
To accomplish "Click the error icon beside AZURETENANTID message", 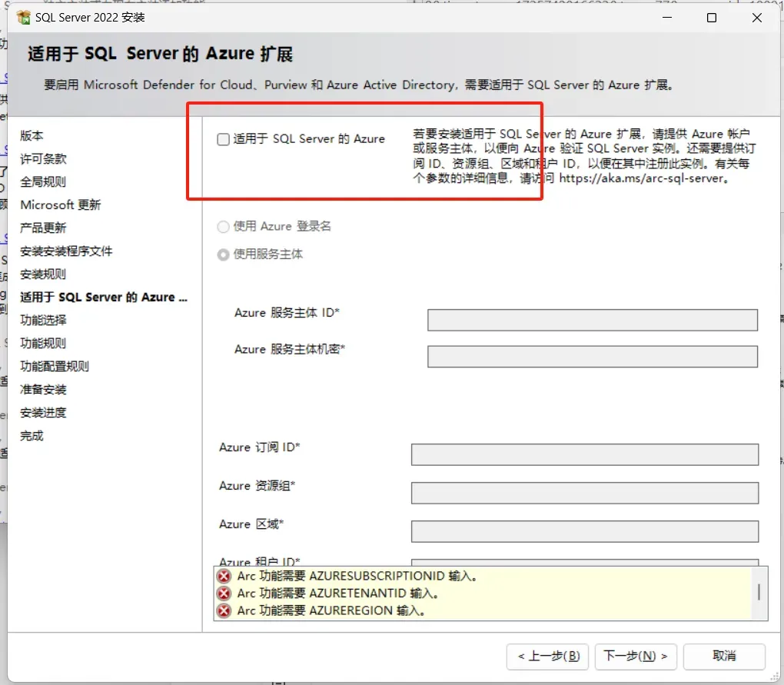I will pyautogui.click(x=224, y=594).
